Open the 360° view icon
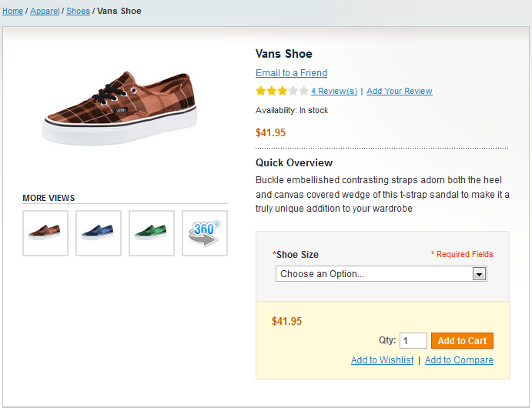The height and width of the screenshot is (408, 532). (x=205, y=233)
